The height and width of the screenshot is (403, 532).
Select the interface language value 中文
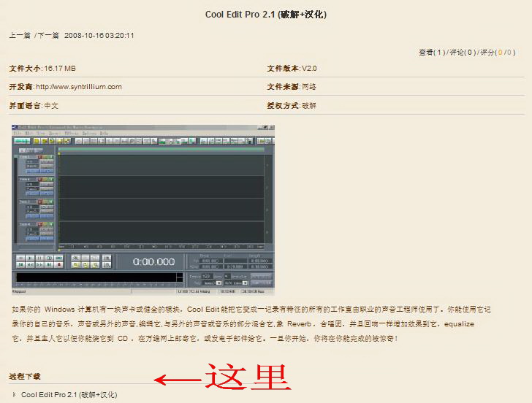point(51,106)
